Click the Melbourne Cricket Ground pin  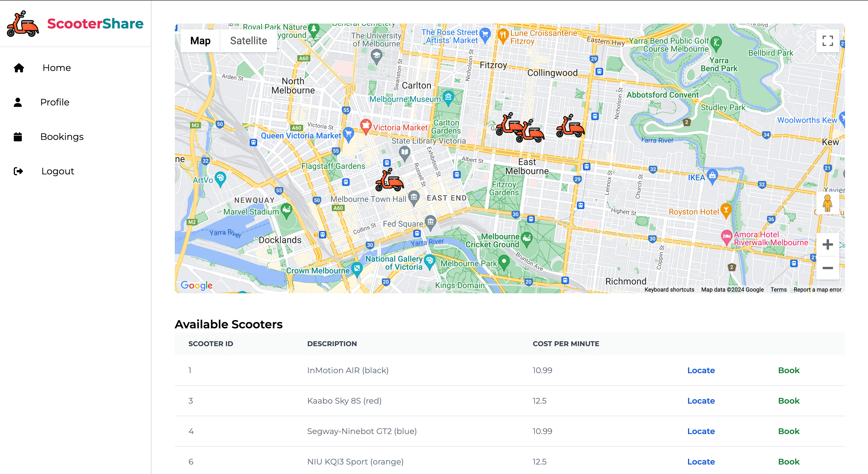[x=526, y=240]
